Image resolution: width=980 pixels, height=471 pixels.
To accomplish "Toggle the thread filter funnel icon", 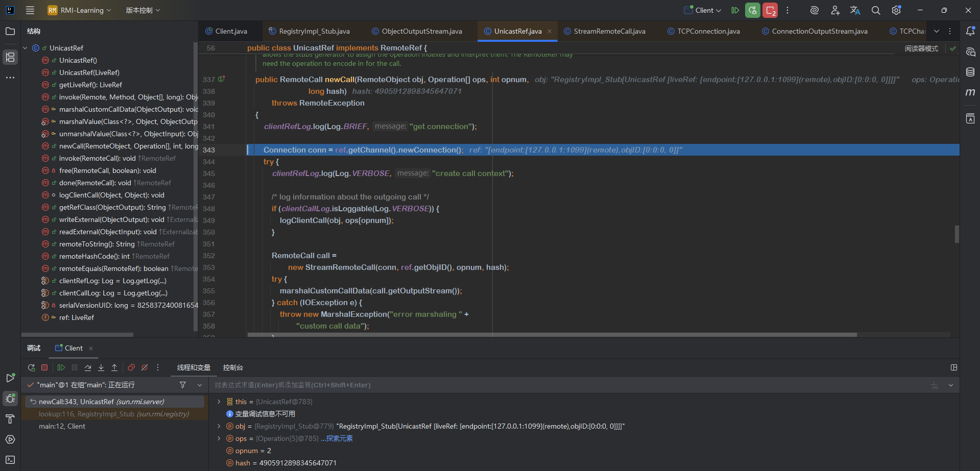I will [x=183, y=385].
